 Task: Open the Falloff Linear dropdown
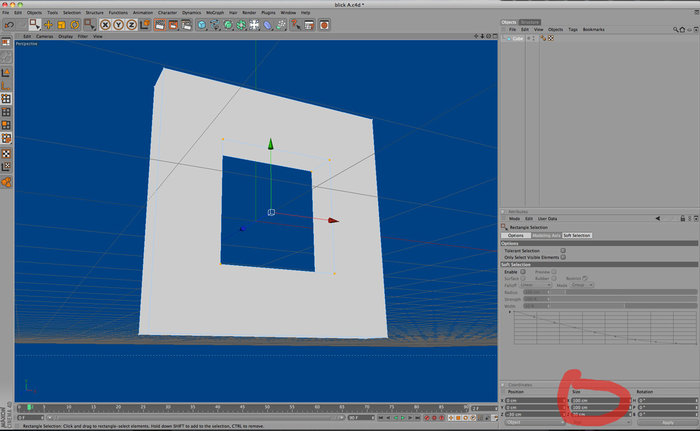coord(537,285)
